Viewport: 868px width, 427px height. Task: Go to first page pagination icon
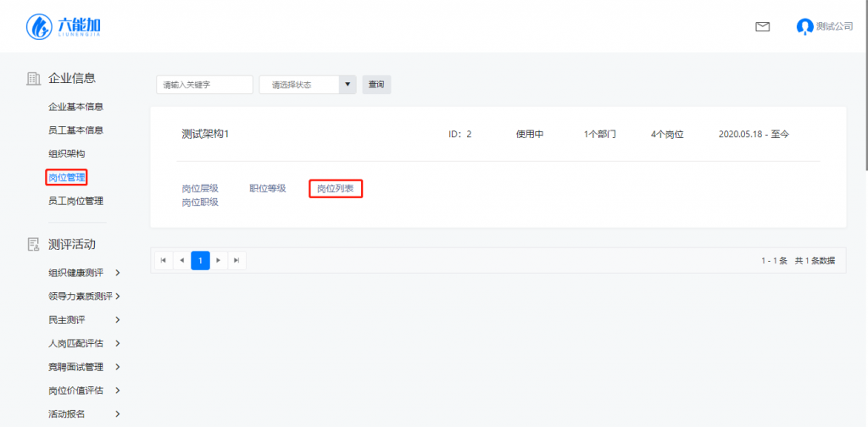[163, 260]
